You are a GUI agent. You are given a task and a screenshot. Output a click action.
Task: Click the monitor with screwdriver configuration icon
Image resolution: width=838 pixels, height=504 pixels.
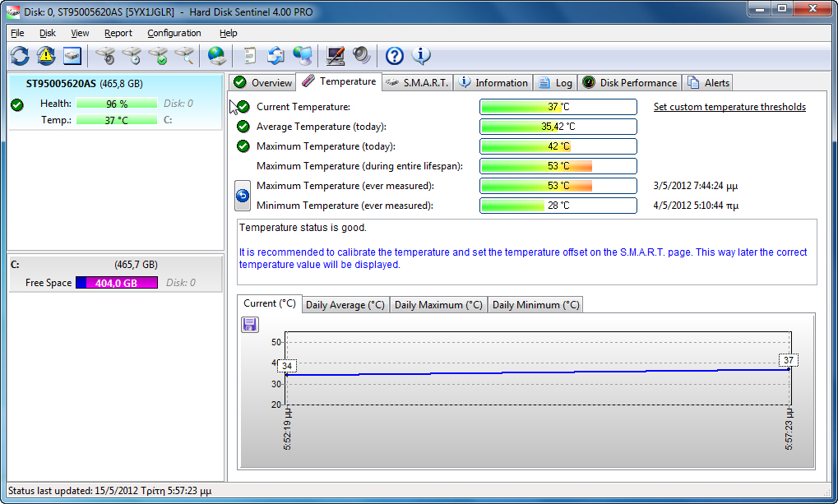click(335, 56)
